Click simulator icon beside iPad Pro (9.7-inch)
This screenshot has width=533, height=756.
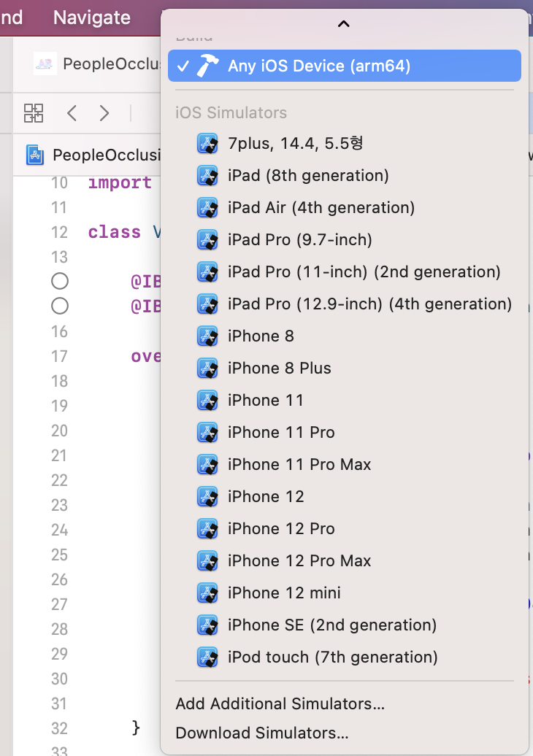tap(207, 239)
